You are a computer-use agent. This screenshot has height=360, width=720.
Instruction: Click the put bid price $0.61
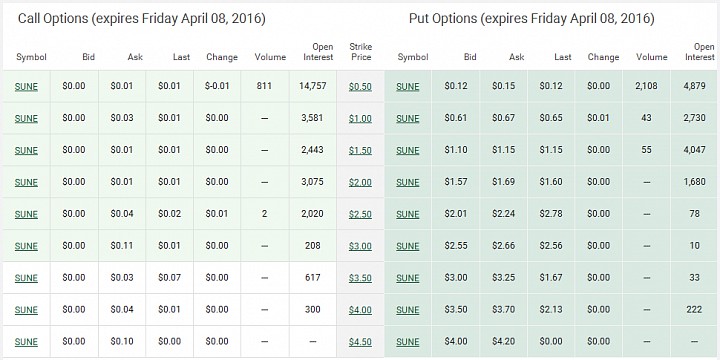click(x=456, y=118)
